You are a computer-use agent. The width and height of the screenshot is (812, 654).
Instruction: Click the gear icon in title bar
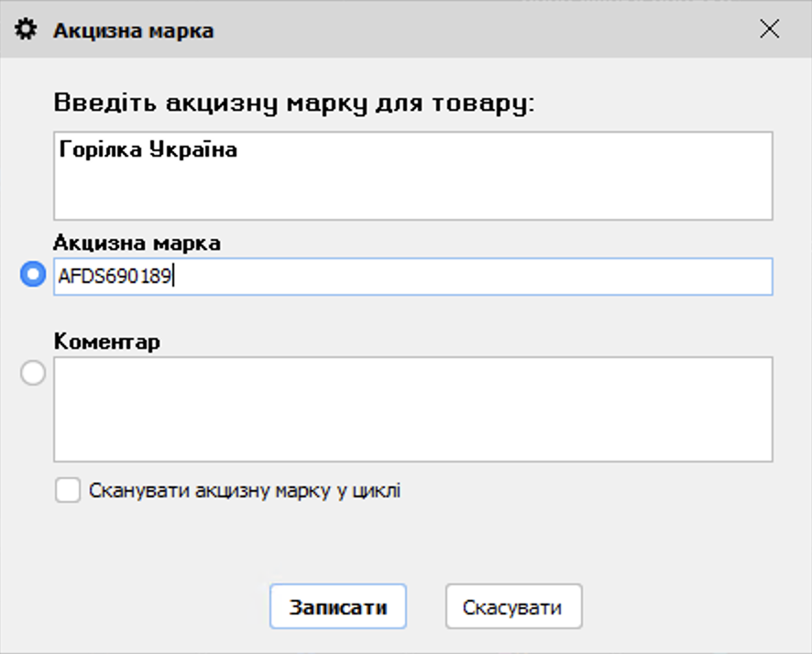pyautogui.click(x=28, y=30)
